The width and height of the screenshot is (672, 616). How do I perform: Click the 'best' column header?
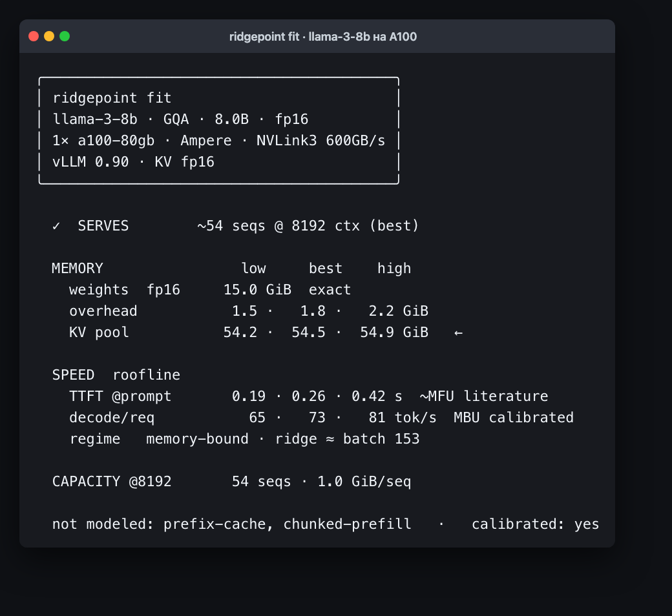pos(326,269)
